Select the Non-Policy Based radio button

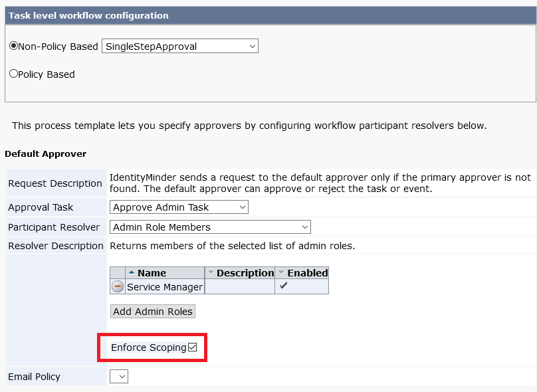click(x=13, y=47)
